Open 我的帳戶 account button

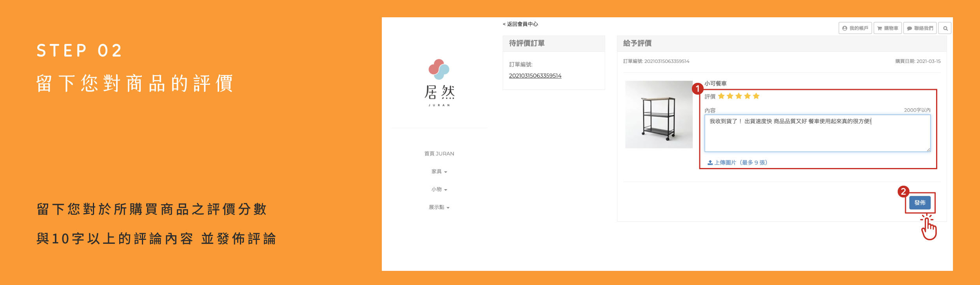point(855,28)
